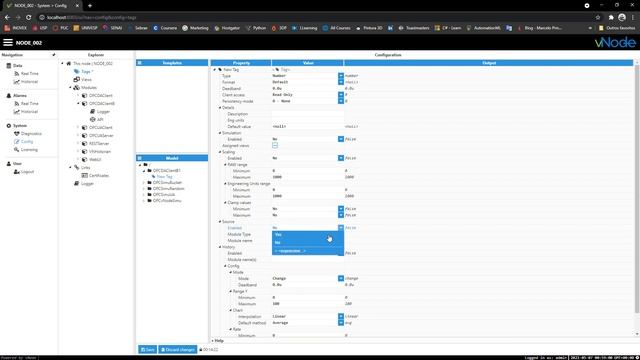Image resolution: width=640 pixels, height=360 pixels.
Task: Click the Logout user icon
Action: tap(17, 172)
